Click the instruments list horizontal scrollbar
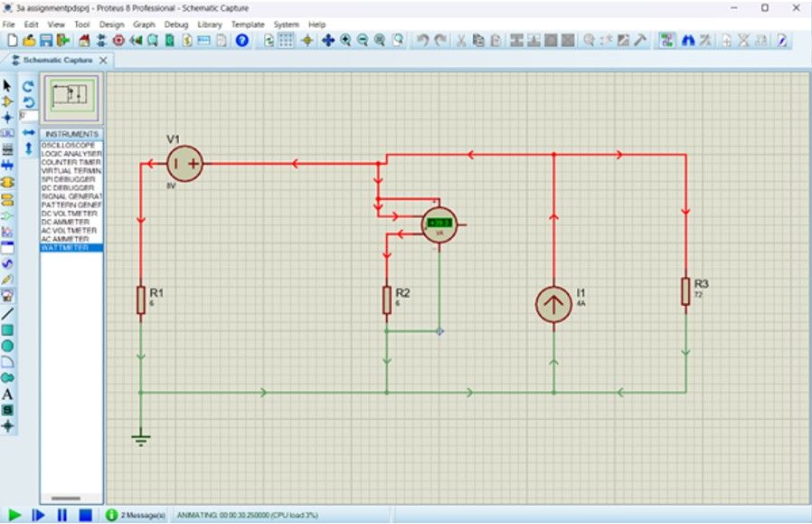This screenshot has height=524, width=812. tap(66, 499)
